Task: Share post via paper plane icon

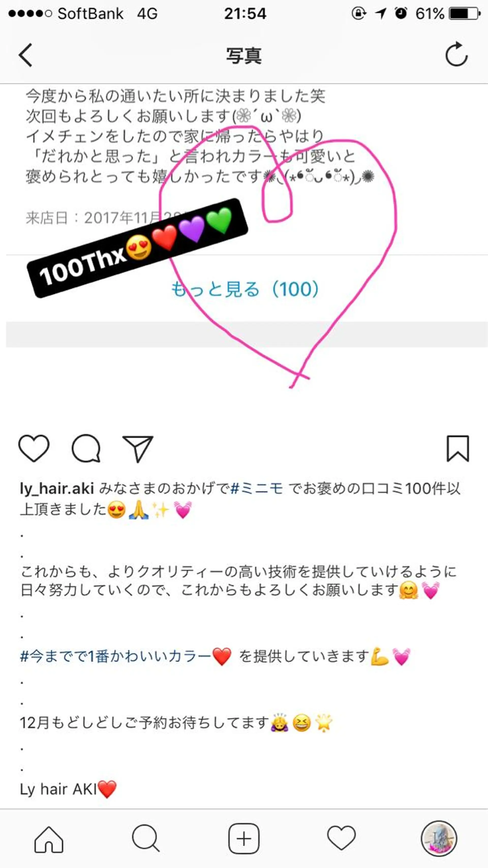Action: (138, 448)
